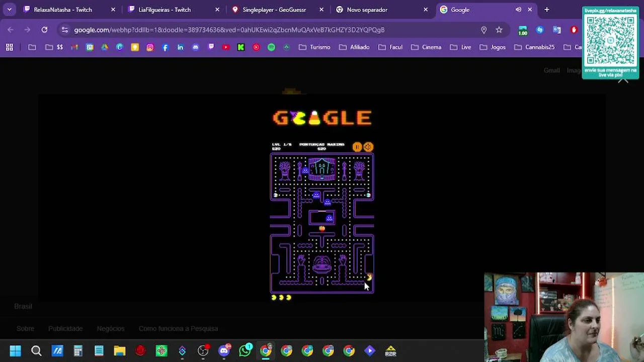
Task: Open the red YouTube bookmark
Action: click(226, 47)
